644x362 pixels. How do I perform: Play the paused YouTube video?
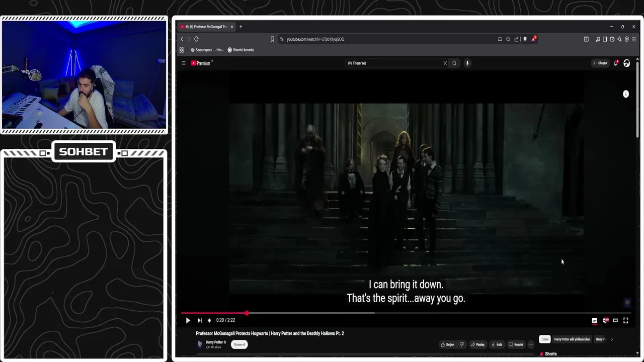click(188, 320)
